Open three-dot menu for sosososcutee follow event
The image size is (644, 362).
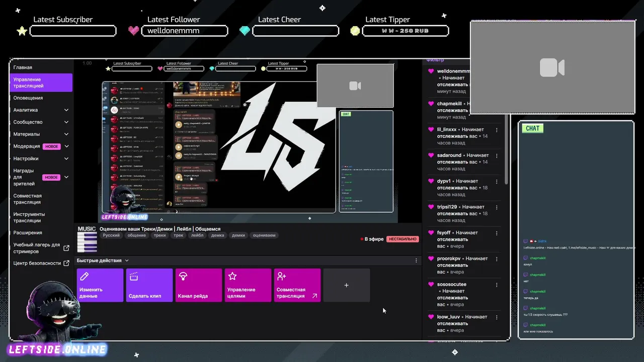click(497, 285)
